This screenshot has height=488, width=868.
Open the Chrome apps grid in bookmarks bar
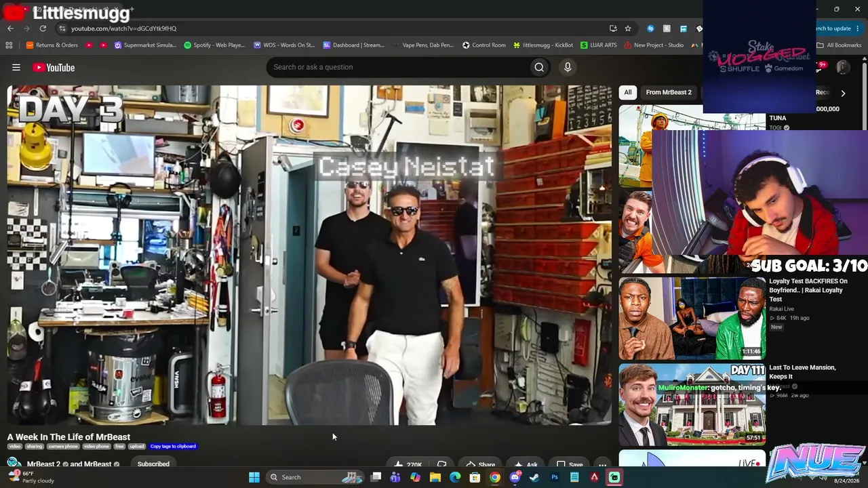[x=9, y=45]
